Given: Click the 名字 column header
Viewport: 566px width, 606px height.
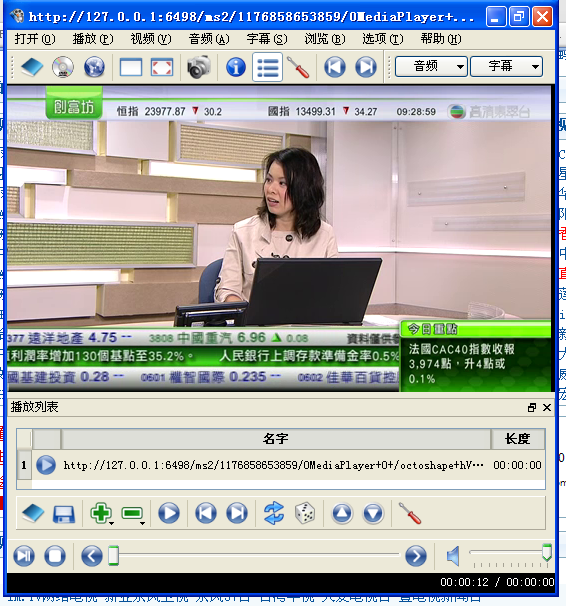Looking at the screenshot, I should tap(275, 439).
